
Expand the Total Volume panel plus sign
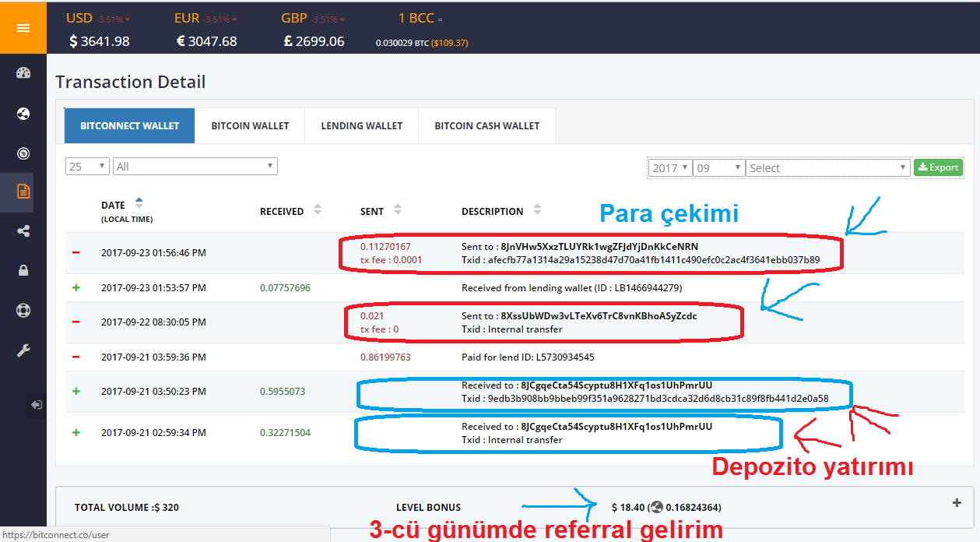pos(957,503)
